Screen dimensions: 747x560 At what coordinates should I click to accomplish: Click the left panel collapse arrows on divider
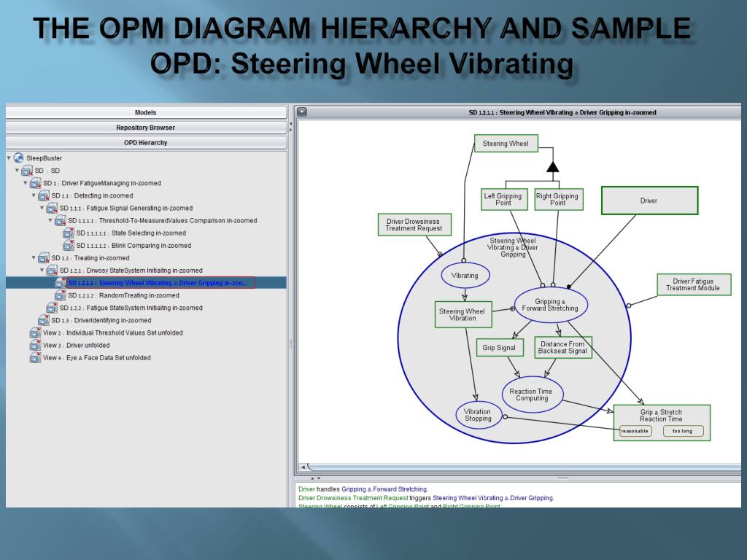click(290, 126)
